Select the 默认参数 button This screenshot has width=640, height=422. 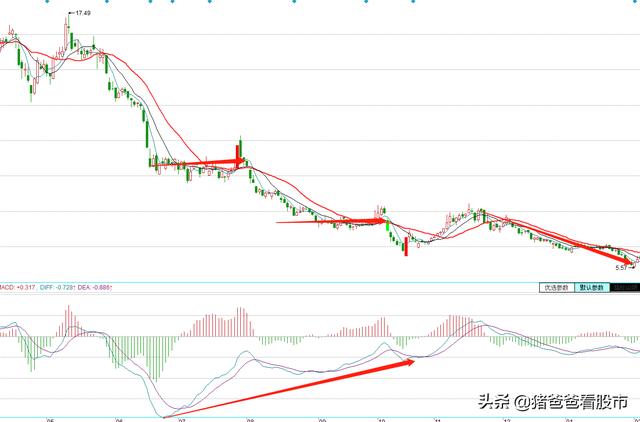tap(593, 288)
